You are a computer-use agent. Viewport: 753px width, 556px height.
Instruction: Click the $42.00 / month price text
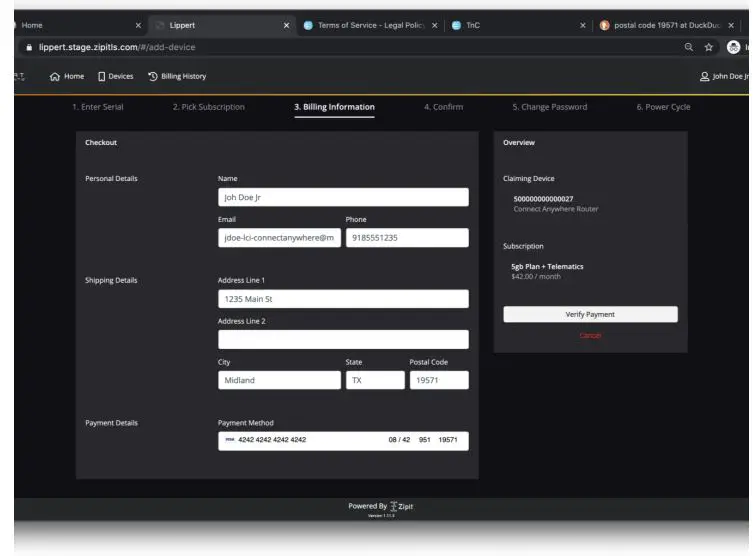click(536, 277)
